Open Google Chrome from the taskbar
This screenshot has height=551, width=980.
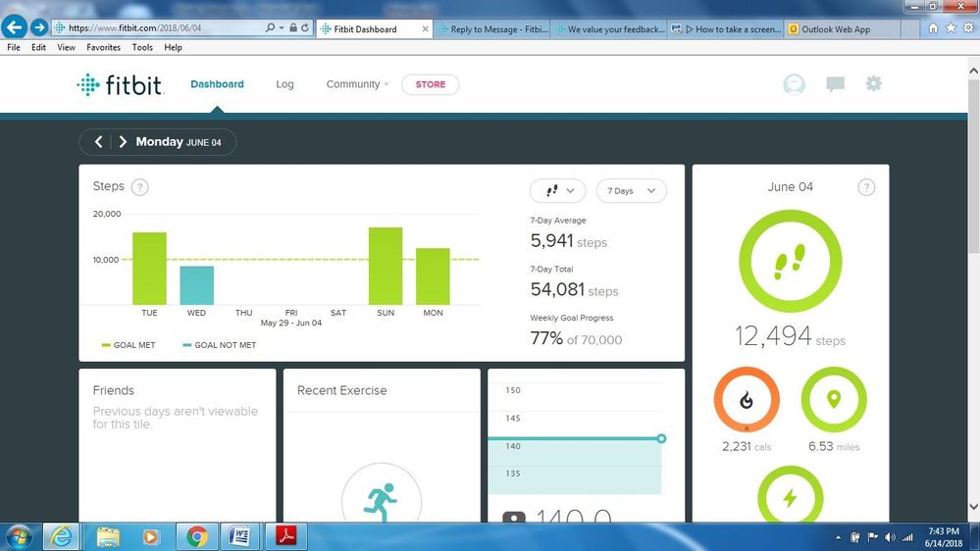coord(197,536)
